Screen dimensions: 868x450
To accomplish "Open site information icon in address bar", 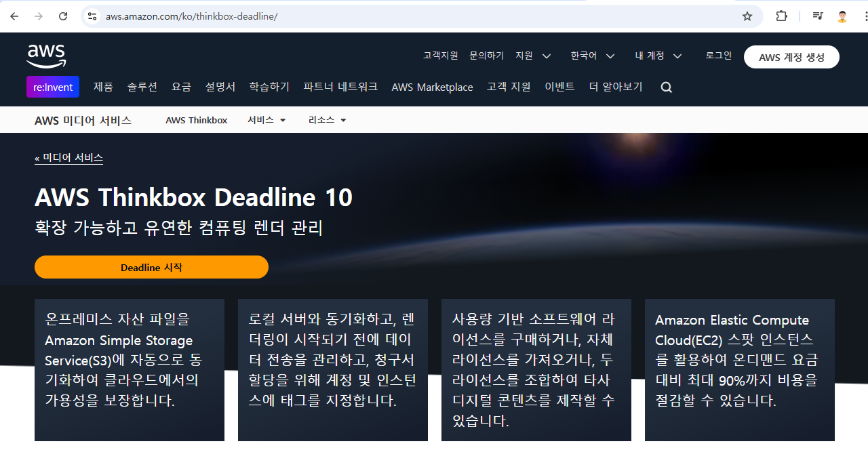I will click(92, 16).
